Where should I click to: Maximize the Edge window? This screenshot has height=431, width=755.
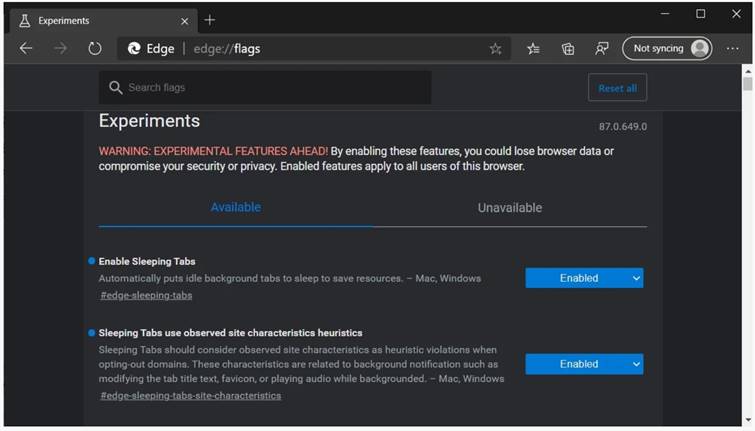click(x=701, y=14)
